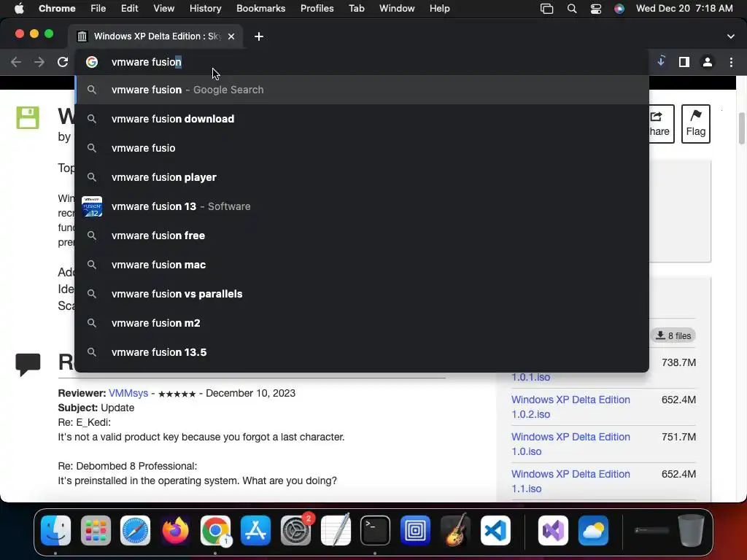The image size is (747, 560).
Task: Open the Chrome application menu
Action: click(x=57, y=8)
